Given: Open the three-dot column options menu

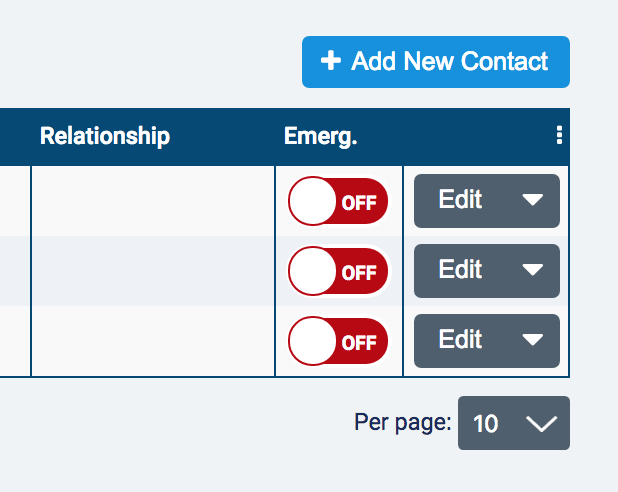Looking at the screenshot, I should [x=559, y=137].
